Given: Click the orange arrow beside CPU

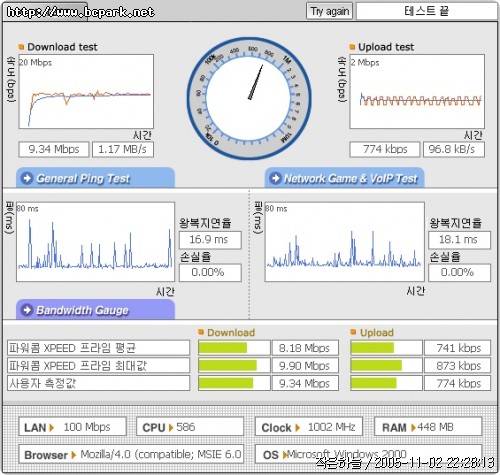Looking at the screenshot, I should (171, 427).
